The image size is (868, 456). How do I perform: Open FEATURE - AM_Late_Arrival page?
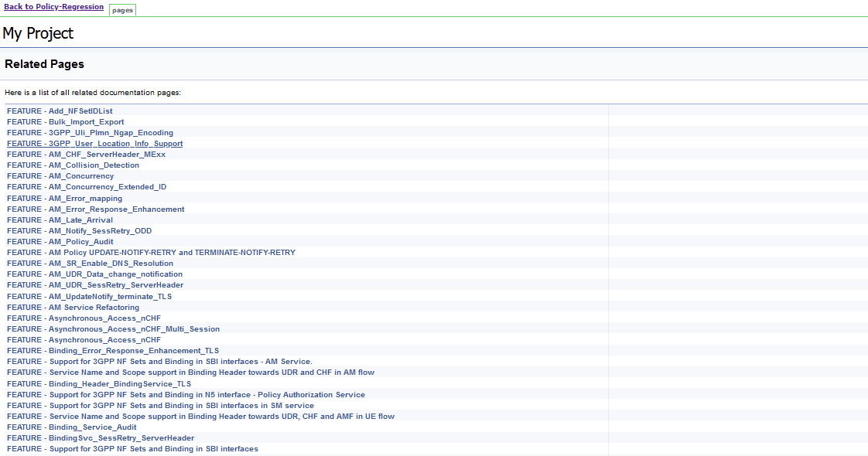pos(59,219)
